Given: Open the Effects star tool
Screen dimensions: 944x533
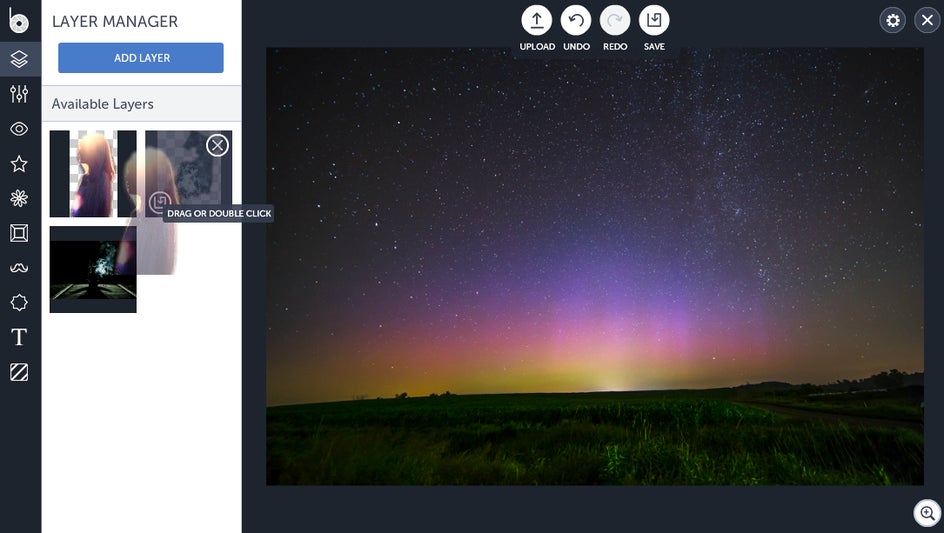Looking at the screenshot, I should coord(19,163).
